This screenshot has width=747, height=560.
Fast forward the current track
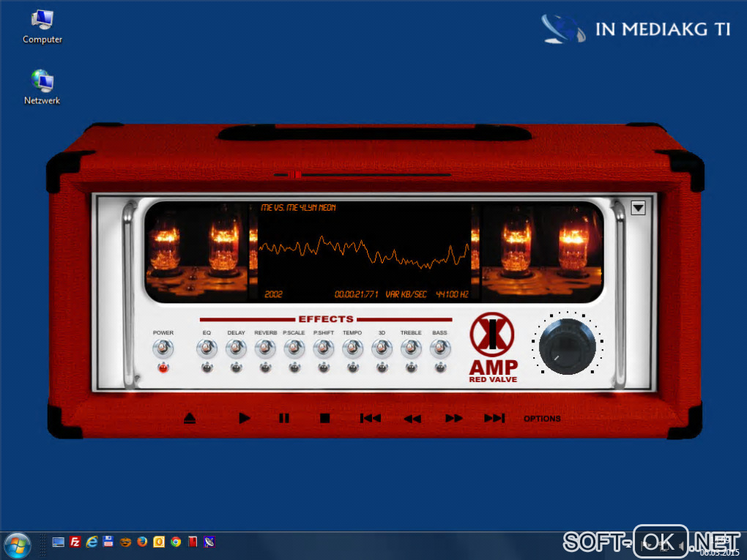[453, 418]
